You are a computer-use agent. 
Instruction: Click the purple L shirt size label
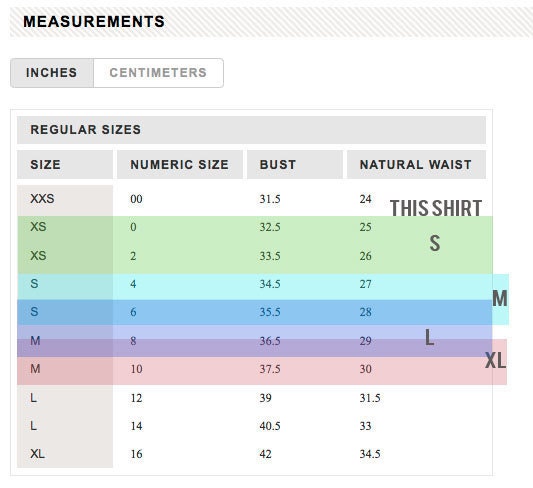pos(429,338)
